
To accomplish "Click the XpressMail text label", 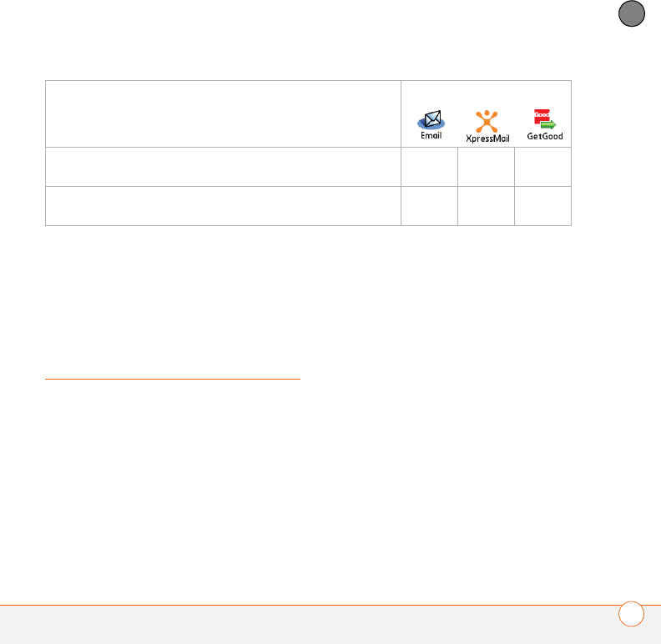I will coord(487,138).
